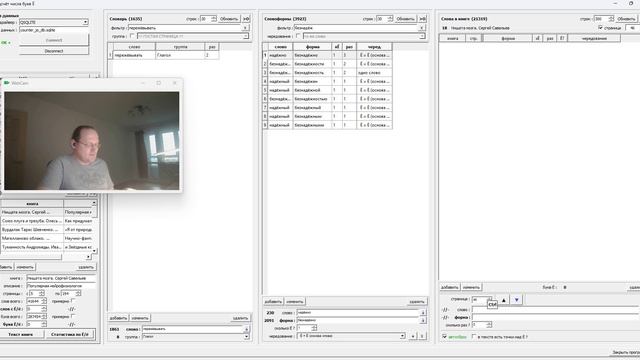The height and width of the screenshot is (360, 640).
Task: Click the small button beside Словоформы слово field
Action: coord(423,313)
